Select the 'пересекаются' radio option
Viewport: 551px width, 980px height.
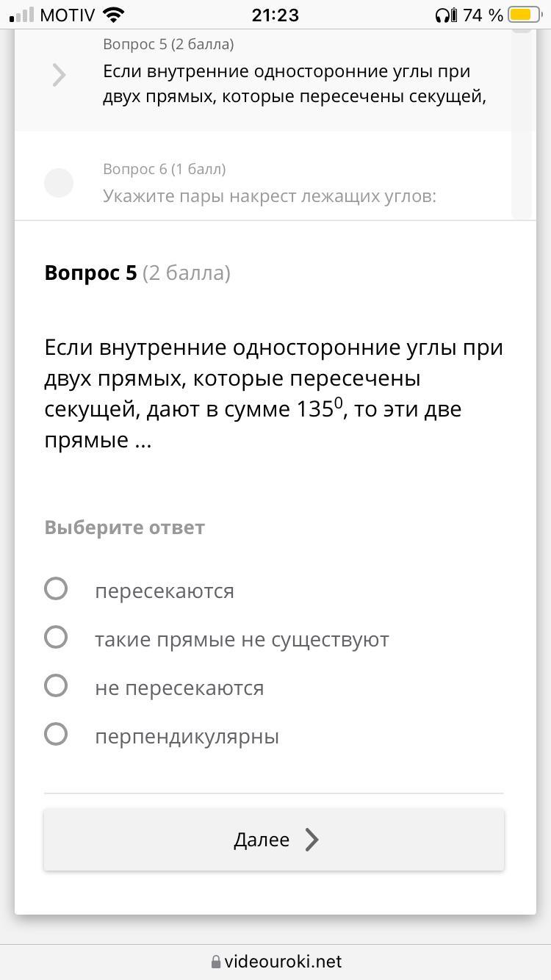[x=56, y=589]
